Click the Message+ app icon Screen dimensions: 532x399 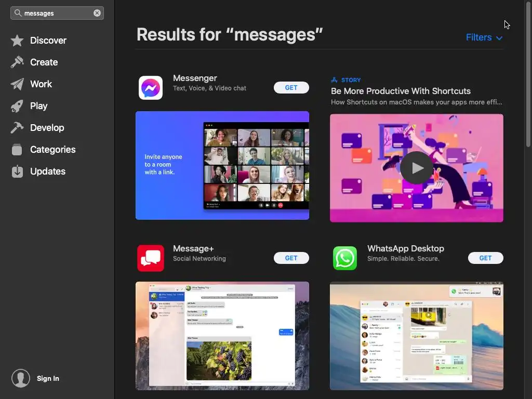pyautogui.click(x=151, y=258)
